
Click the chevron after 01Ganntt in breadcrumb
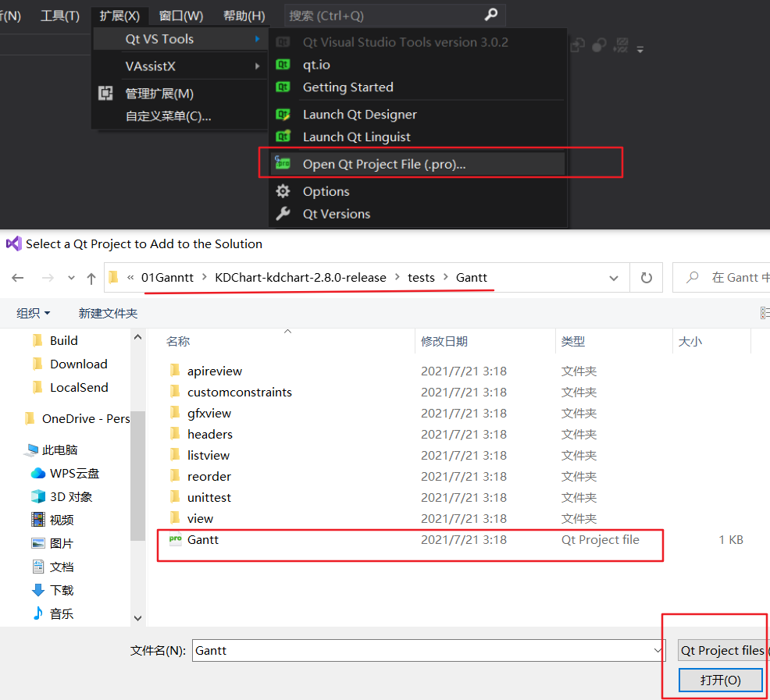pyautogui.click(x=204, y=277)
